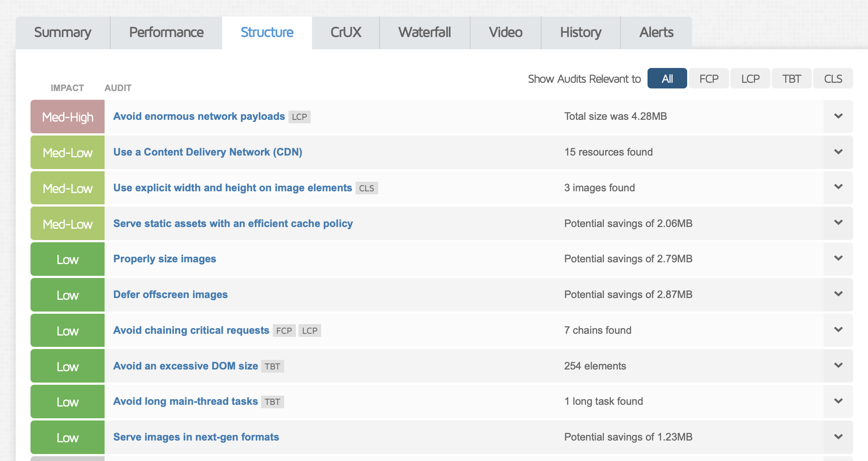Viewport: 868px width, 461px height.
Task: Filter audits relevant to CLS
Action: [x=833, y=78]
